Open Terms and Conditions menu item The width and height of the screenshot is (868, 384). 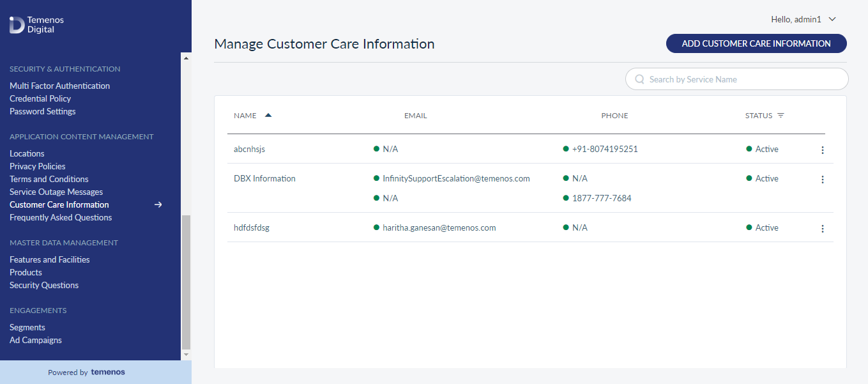click(49, 179)
